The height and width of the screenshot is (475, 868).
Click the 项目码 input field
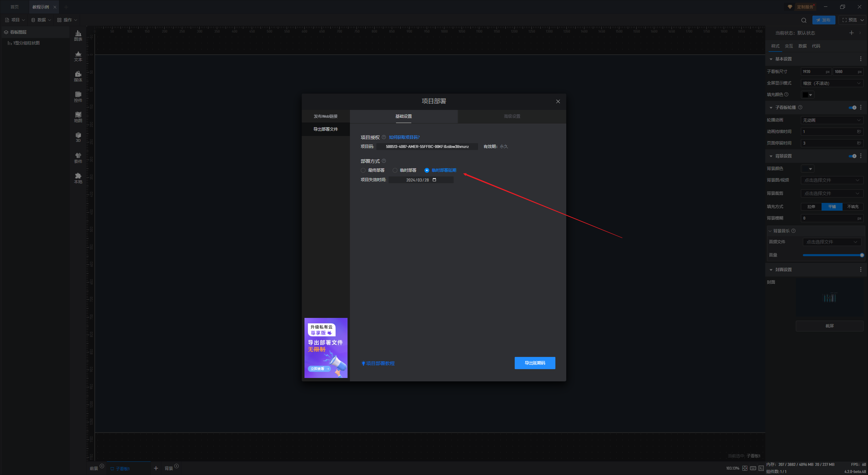[x=427, y=147]
